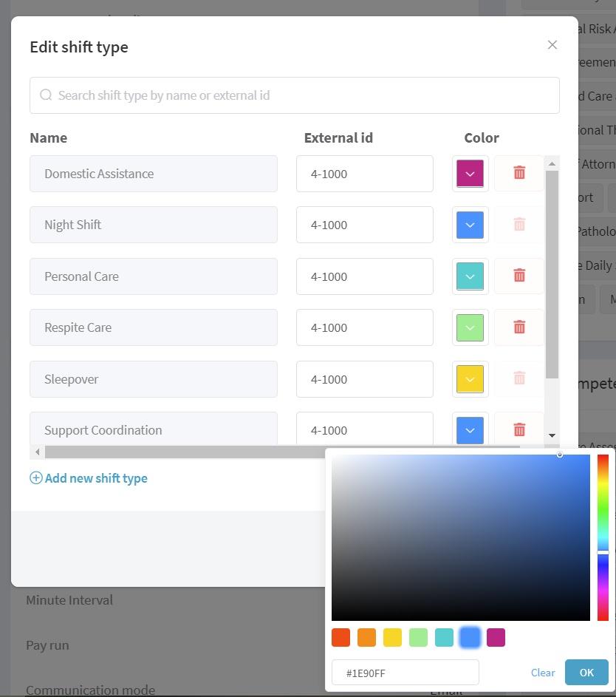Edit external id for Respite Care
The width and height of the screenshot is (616, 697).
click(x=365, y=327)
